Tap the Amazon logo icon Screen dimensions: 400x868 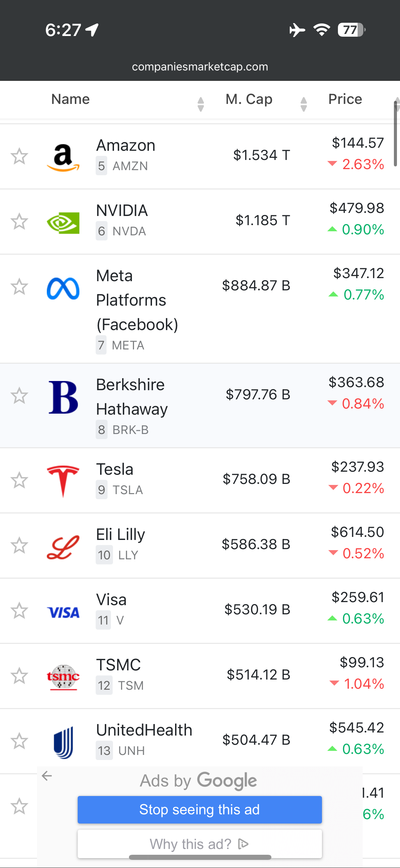point(63,157)
